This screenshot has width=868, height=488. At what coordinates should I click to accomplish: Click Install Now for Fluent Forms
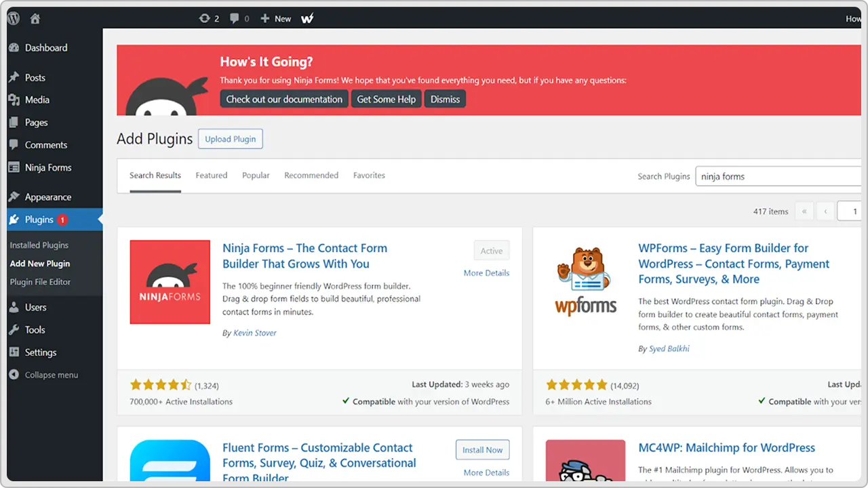pos(482,450)
